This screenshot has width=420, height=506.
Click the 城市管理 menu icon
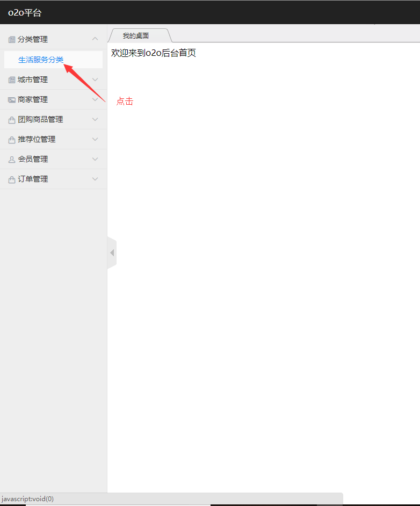tap(12, 79)
